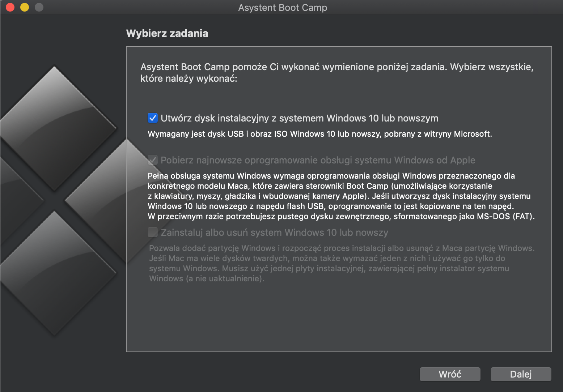Viewport: 563px width, 392px height.
Task: Minimize the Asystent Boot Camp window
Action: pos(25,7)
